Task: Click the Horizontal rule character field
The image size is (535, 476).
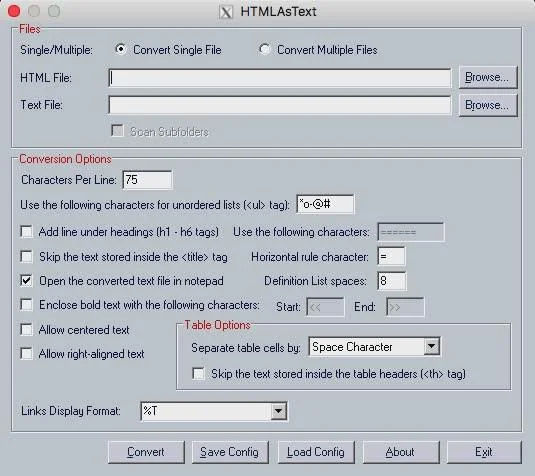Action: (x=392, y=256)
